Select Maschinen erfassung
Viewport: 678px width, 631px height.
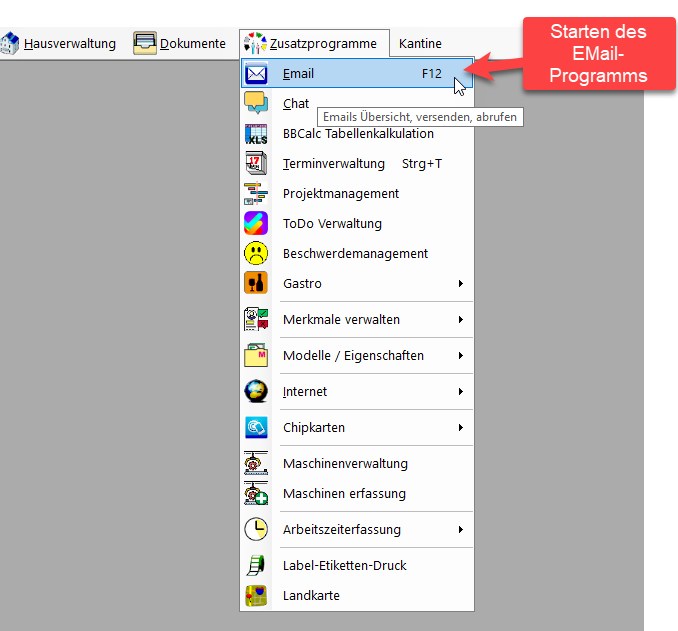tap(357, 493)
